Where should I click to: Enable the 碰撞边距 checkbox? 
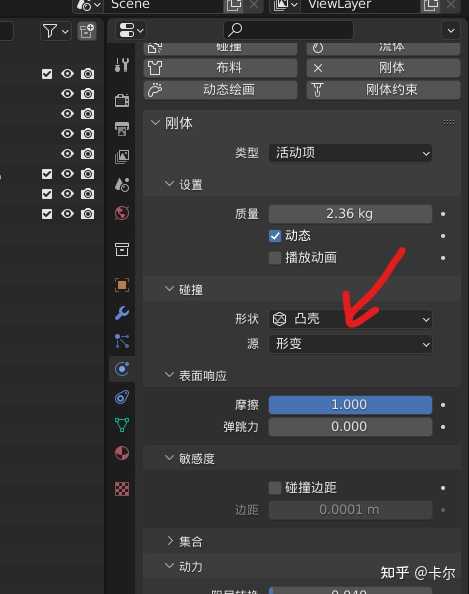275,488
